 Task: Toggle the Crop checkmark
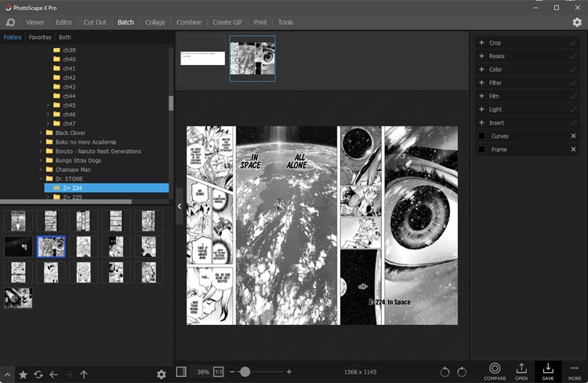(x=573, y=43)
